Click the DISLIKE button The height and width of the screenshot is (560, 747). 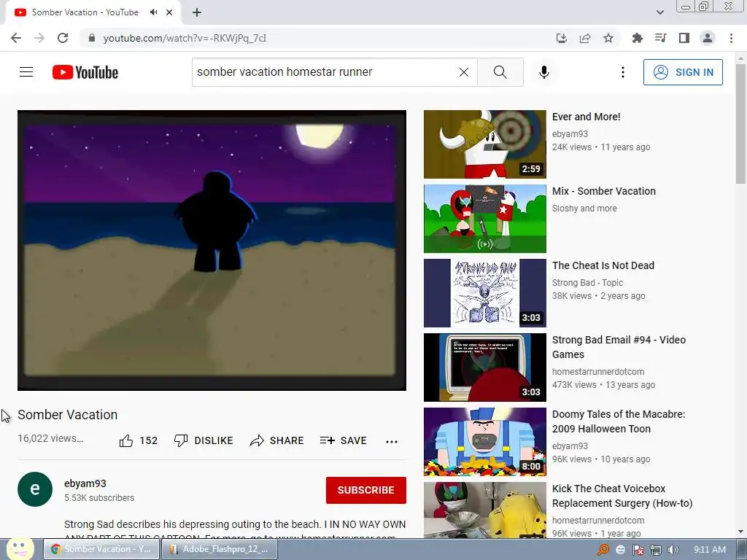point(204,440)
